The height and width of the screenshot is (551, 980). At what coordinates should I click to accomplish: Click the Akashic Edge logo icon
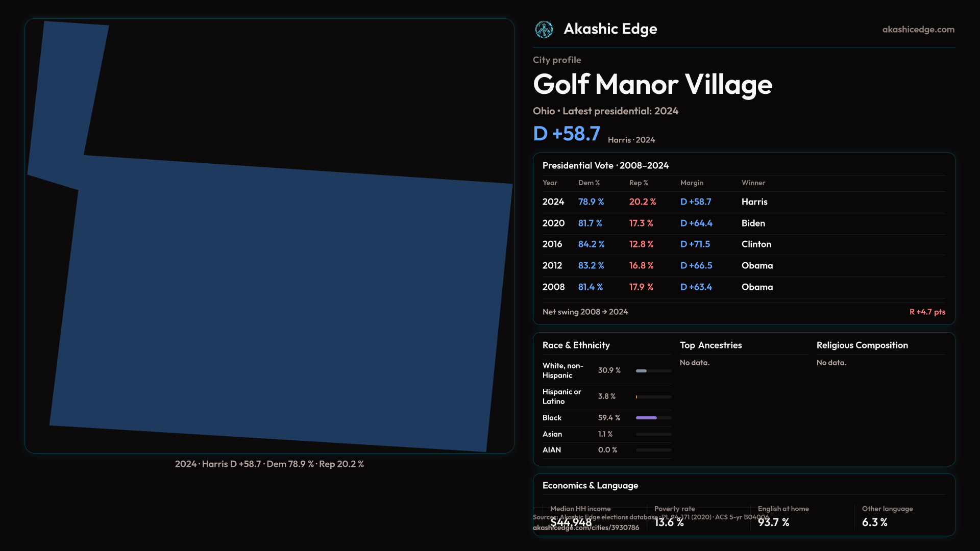(544, 30)
